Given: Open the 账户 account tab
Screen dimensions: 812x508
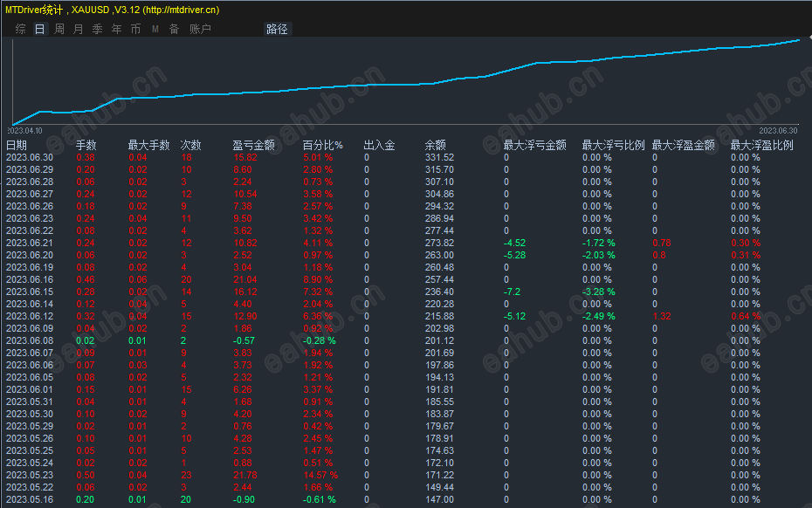Looking at the screenshot, I should (x=200, y=29).
